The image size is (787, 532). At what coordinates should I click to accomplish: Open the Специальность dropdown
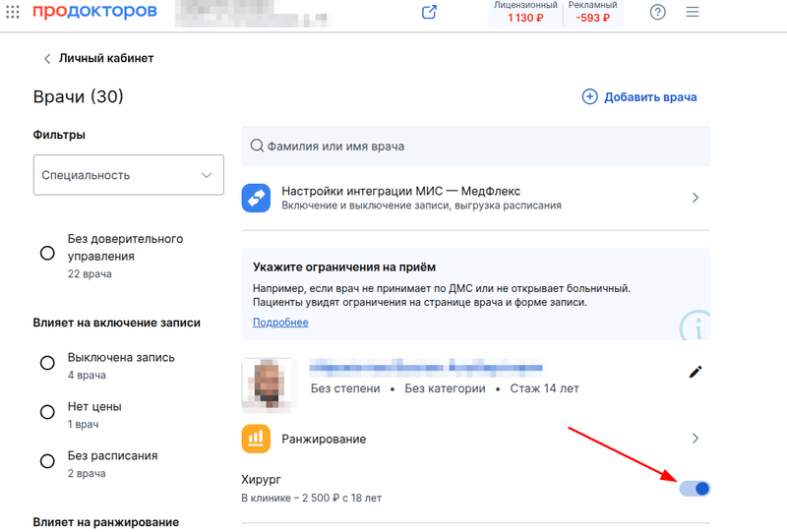[x=129, y=175]
